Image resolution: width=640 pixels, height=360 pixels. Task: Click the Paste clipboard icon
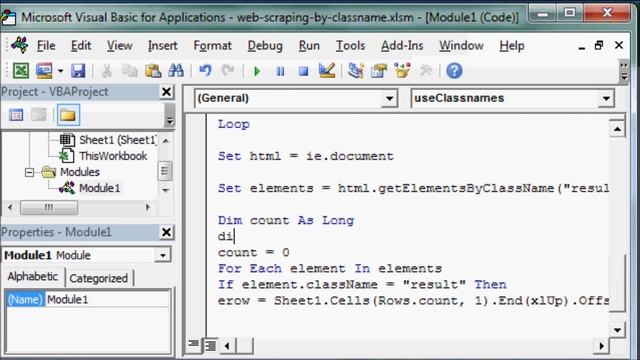(x=153, y=71)
